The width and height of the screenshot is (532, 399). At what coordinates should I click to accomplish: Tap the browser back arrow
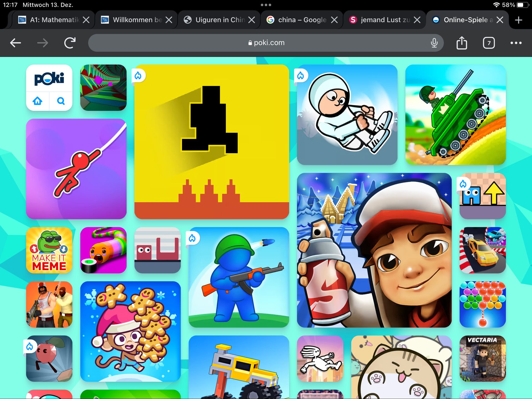(16, 43)
